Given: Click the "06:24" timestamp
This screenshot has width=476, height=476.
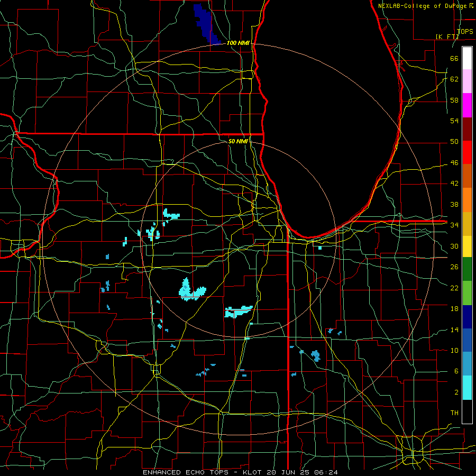Looking at the screenshot, I should (x=327, y=472).
